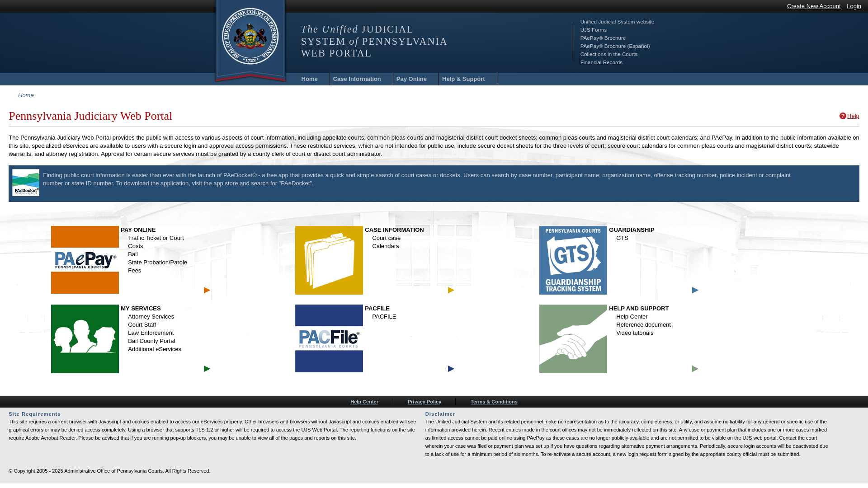Open GTS under Guardianship
This screenshot has height=488, width=868.
pyautogui.click(x=622, y=238)
